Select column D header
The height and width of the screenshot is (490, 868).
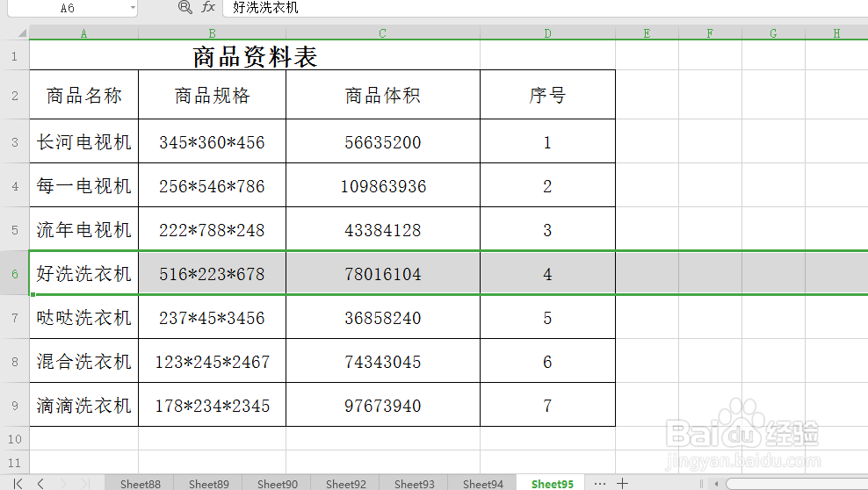click(x=547, y=33)
